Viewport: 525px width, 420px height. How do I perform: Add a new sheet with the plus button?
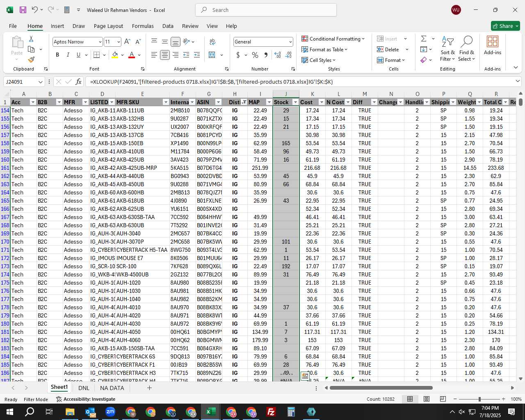149,388
